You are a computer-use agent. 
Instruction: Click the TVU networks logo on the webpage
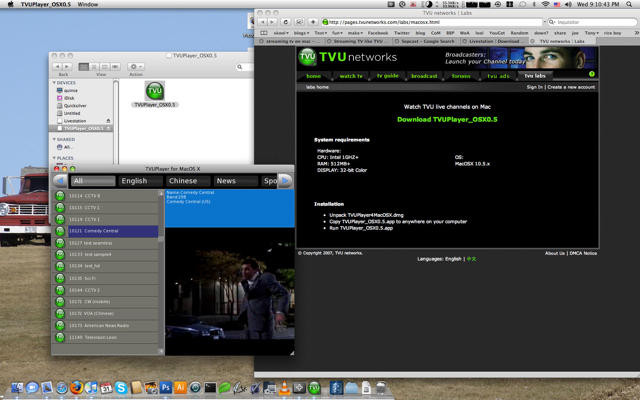(345, 58)
